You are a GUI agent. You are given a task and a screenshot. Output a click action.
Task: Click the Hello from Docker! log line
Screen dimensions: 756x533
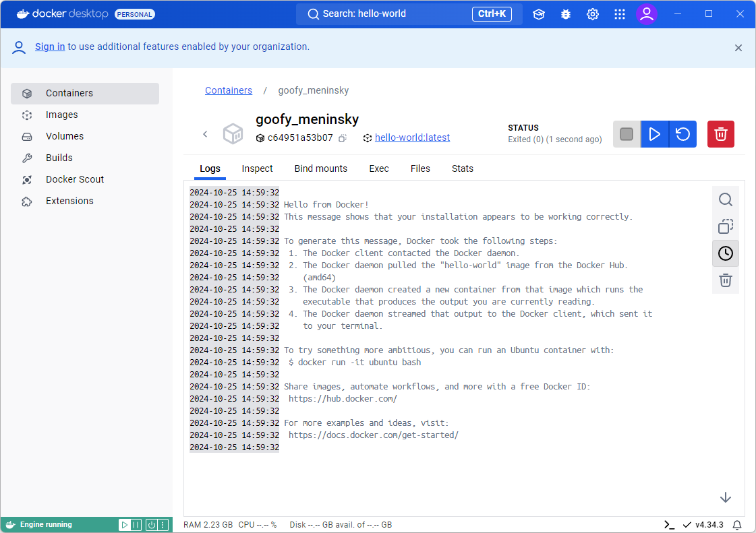pyautogui.click(x=326, y=205)
